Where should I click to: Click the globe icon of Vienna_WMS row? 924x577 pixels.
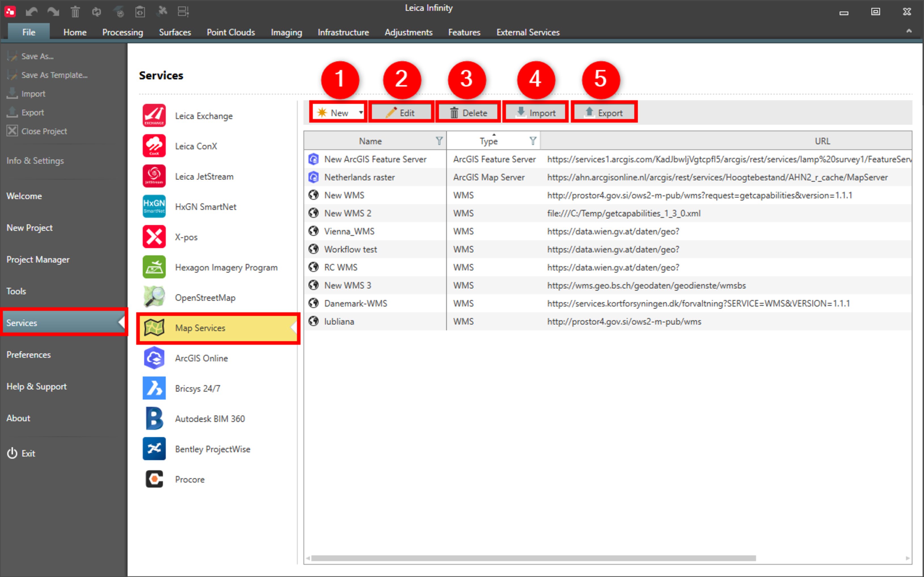point(313,231)
